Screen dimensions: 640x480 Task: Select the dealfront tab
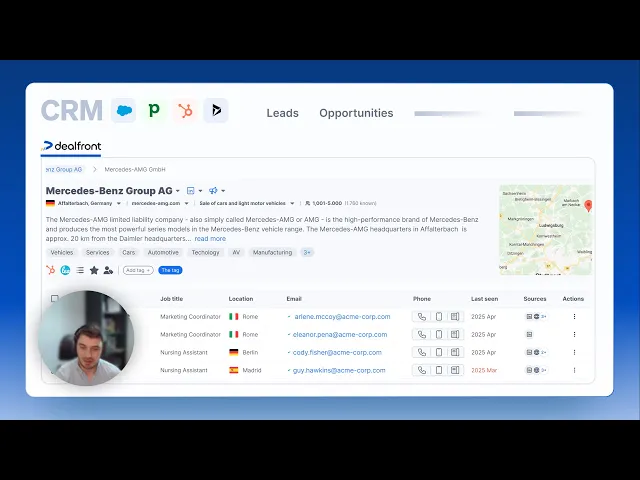(x=71, y=146)
